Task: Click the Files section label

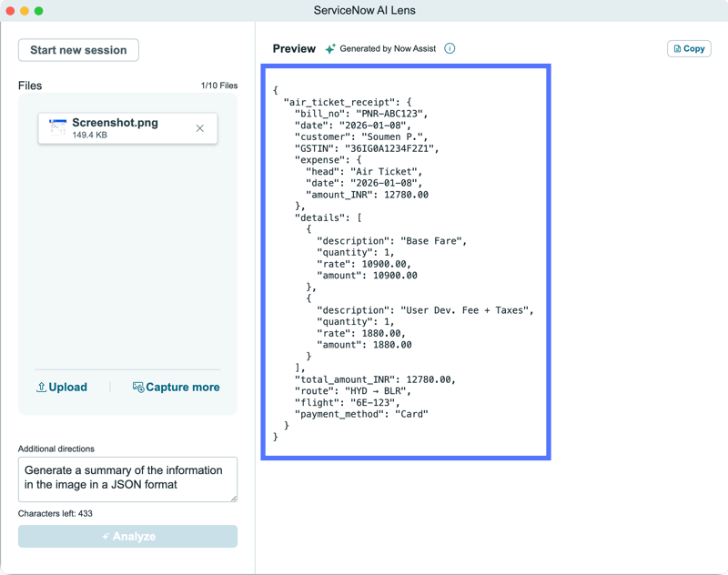Action: (x=30, y=86)
